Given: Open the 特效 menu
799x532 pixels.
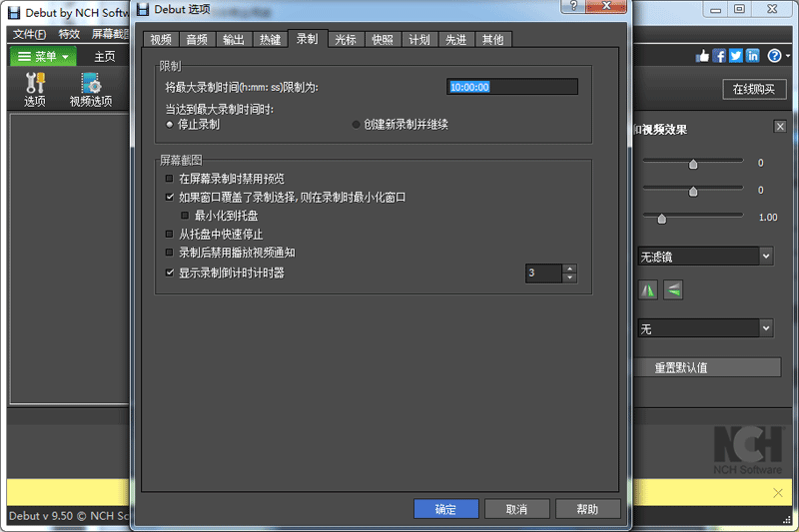Looking at the screenshot, I should (69, 34).
